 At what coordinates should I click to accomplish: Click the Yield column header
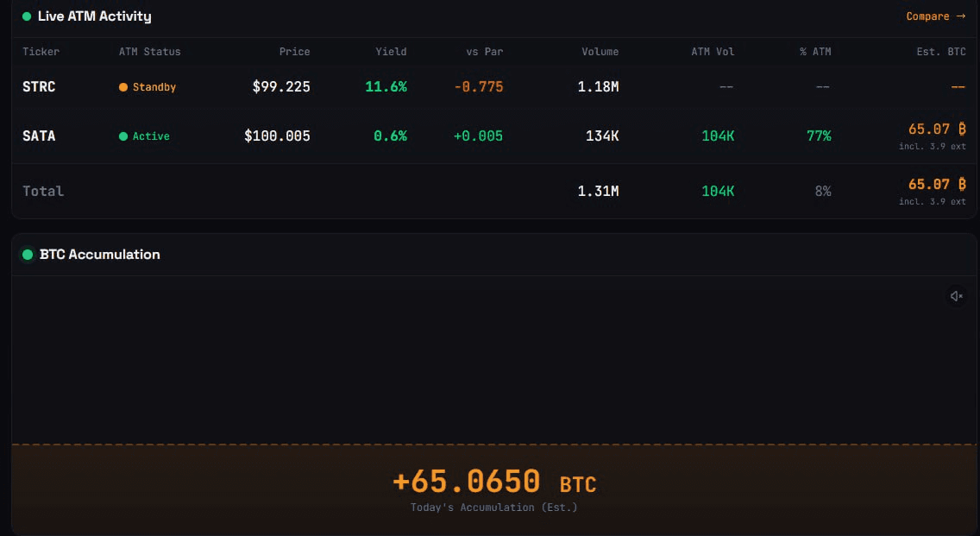click(392, 52)
